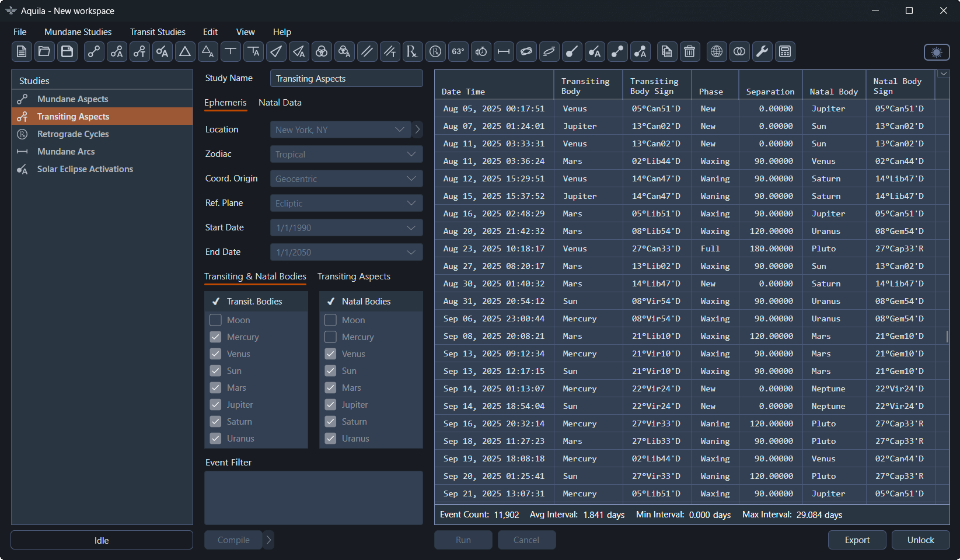Click the plain T-shaped toolbar icon

[231, 52]
